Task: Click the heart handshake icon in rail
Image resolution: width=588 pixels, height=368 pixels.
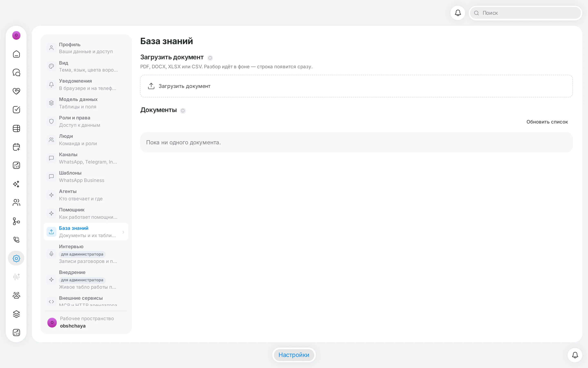Action: 16,91
